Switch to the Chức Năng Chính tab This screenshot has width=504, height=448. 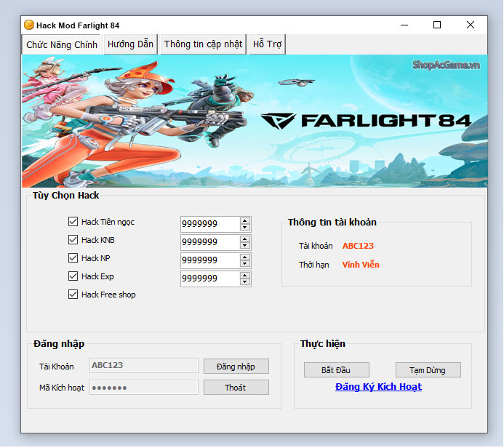pyautogui.click(x=61, y=44)
